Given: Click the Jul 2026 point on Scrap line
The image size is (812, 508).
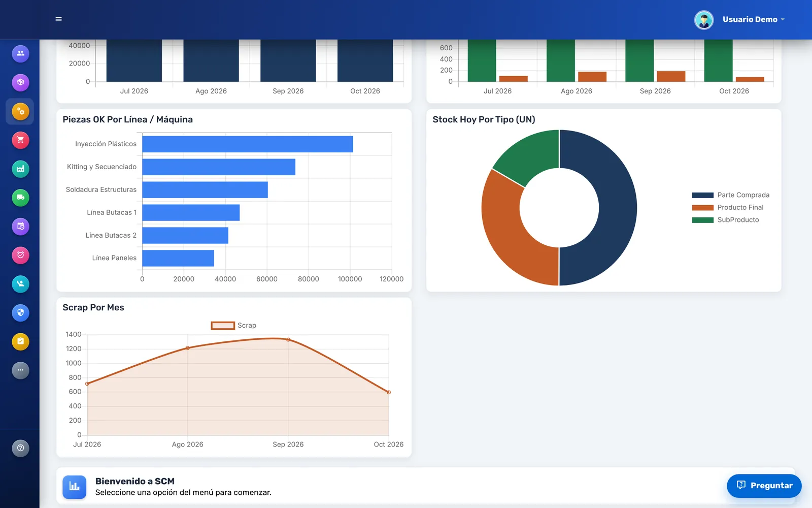Looking at the screenshot, I should (x=87, y=384).
